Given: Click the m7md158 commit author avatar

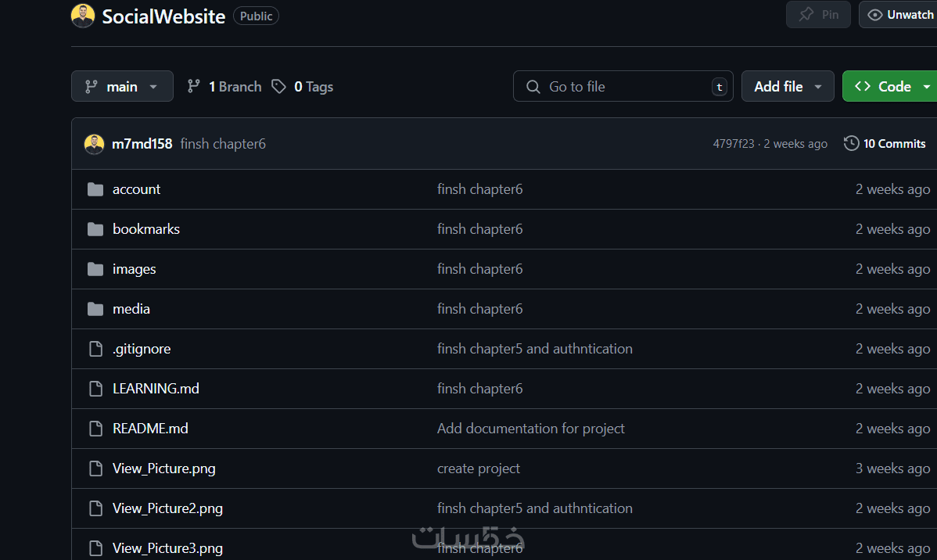Looking at the screenshot, I should tap(95, 144).
